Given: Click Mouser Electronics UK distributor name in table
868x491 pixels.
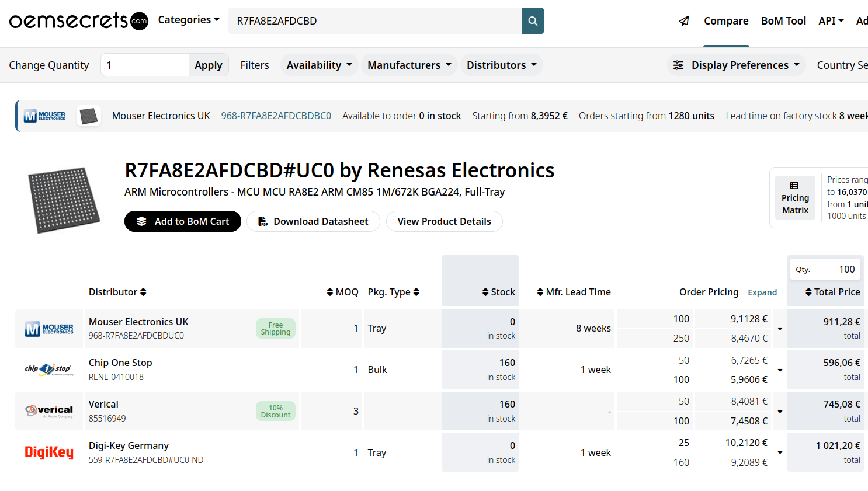Looking at the screenshot, I should coord(138,322).
